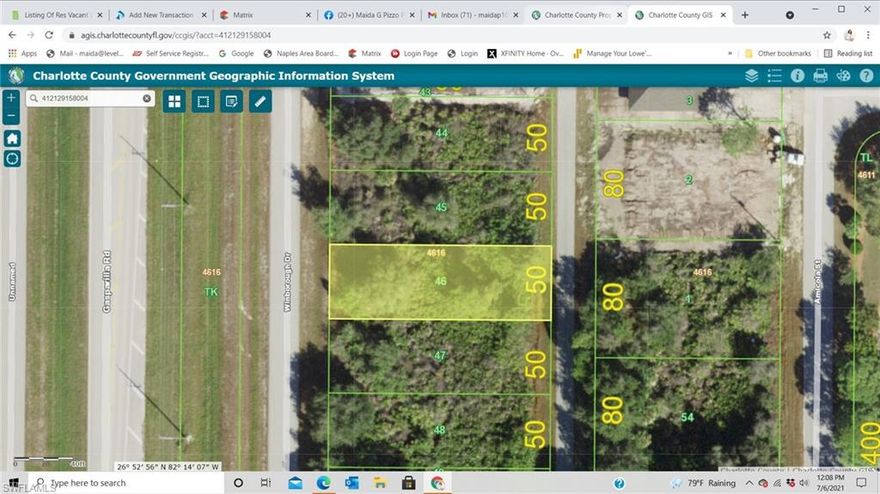Switch to Charlotte County Prop tab

[578, 15]
